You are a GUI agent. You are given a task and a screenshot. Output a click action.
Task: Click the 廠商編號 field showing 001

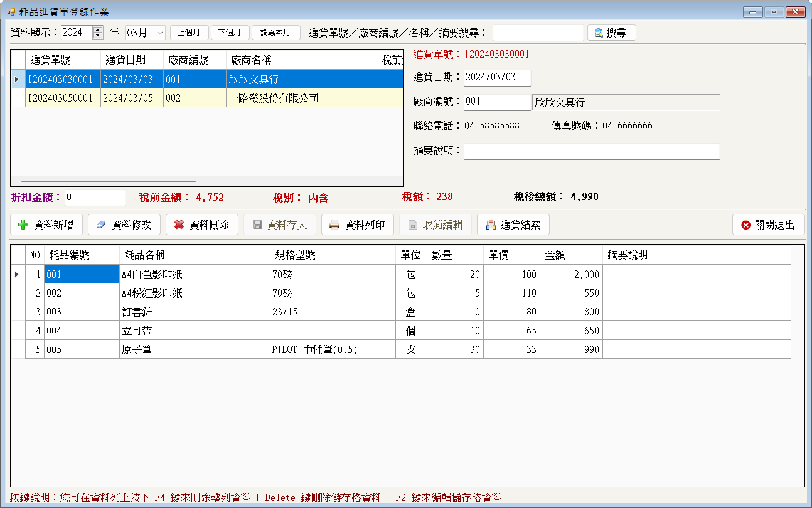(x=498, y=102)
